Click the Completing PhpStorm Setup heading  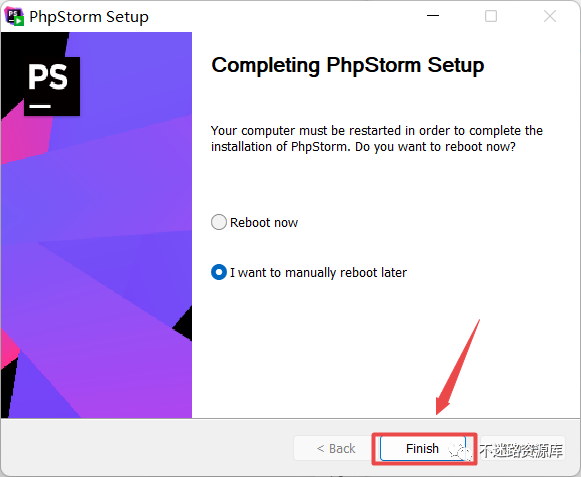click(348, 65)
